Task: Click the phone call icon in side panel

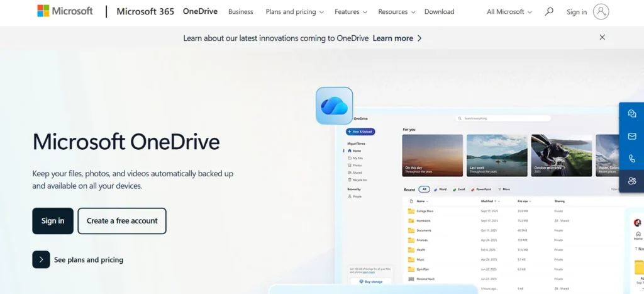Action: 632,158
